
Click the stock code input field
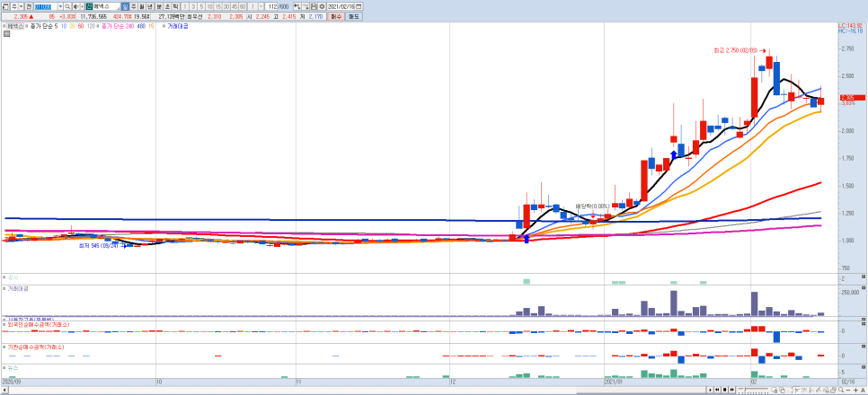pos(46,6)
